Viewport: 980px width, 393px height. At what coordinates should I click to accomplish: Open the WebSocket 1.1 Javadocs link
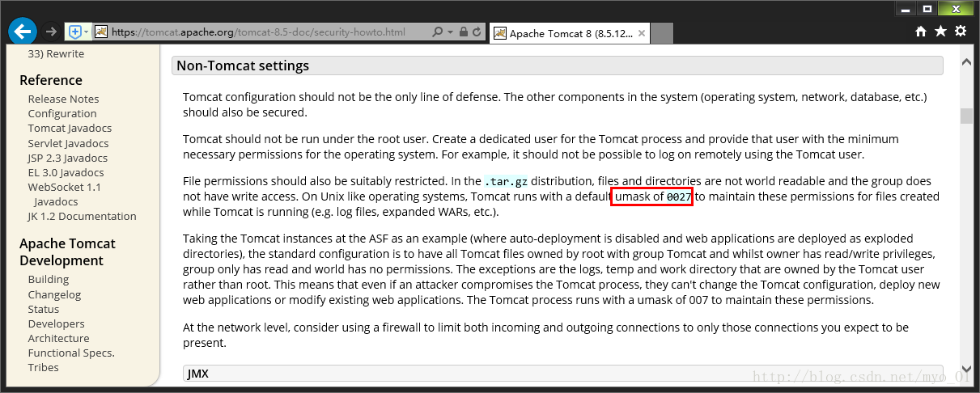65,194
